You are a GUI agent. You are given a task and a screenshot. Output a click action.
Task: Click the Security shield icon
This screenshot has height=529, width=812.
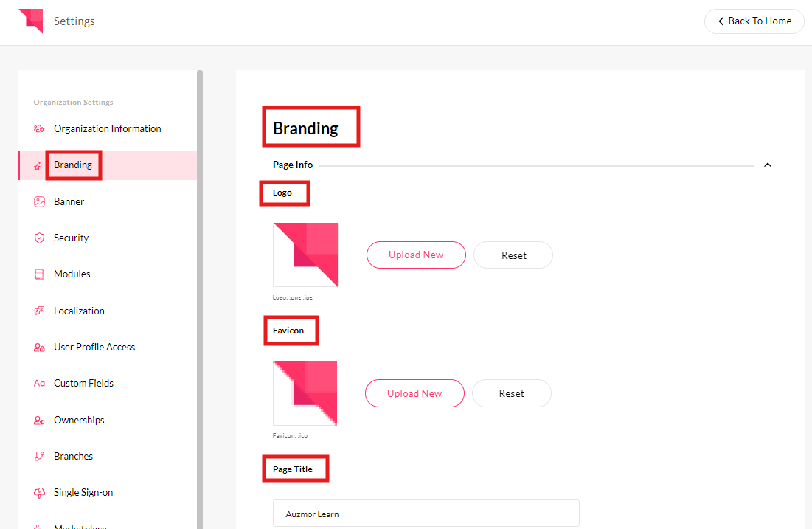39,238
